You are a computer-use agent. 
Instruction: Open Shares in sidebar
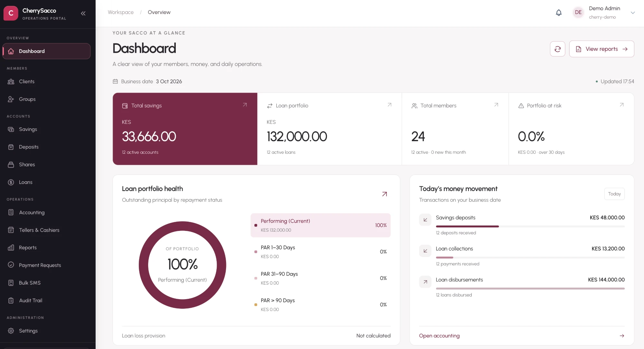tap(46, 165)
